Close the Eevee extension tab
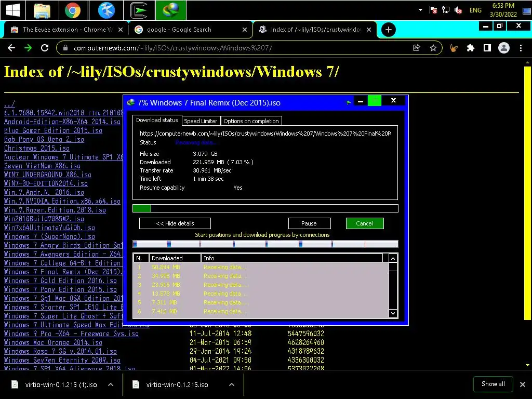Image resolution: width=532 pixels, height=399 pixels. 120,30
